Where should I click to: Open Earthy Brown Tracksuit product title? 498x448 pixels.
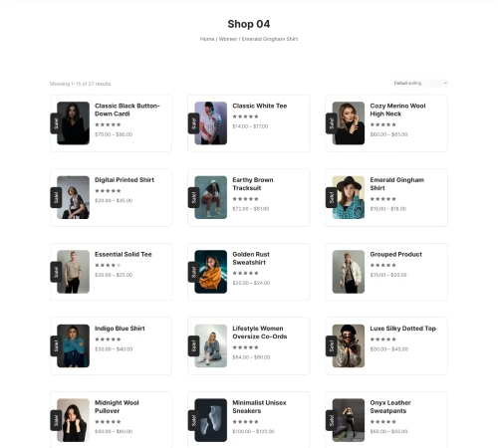(x=253, y=184)
